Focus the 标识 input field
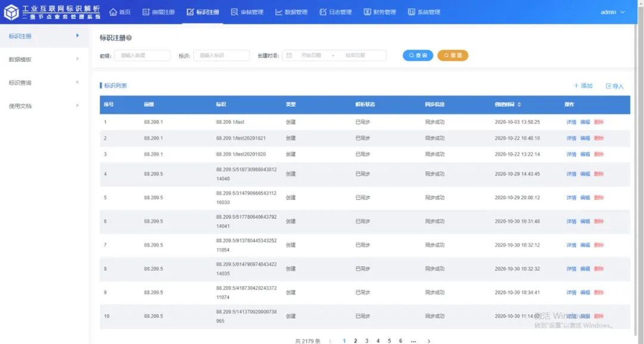 (221, 55)
